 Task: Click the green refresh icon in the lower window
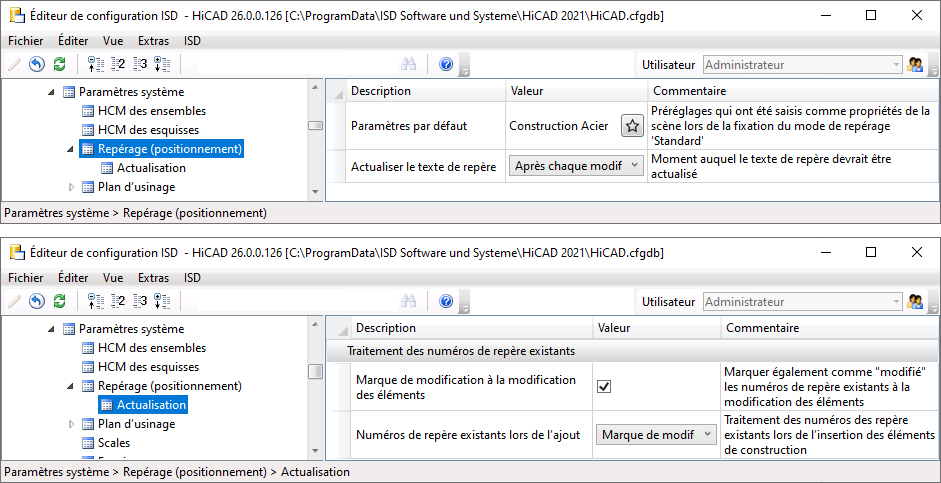[59, 301]
